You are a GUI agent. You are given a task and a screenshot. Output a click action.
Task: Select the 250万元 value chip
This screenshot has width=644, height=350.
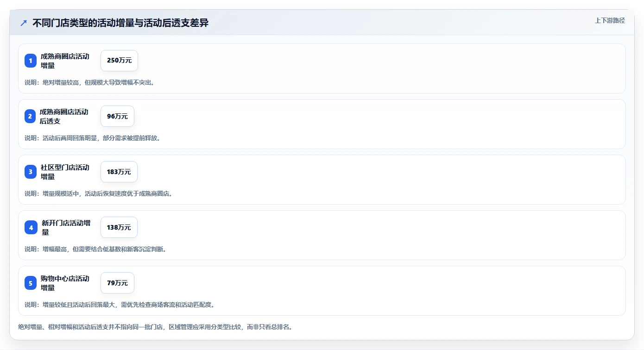coord(119,61)
